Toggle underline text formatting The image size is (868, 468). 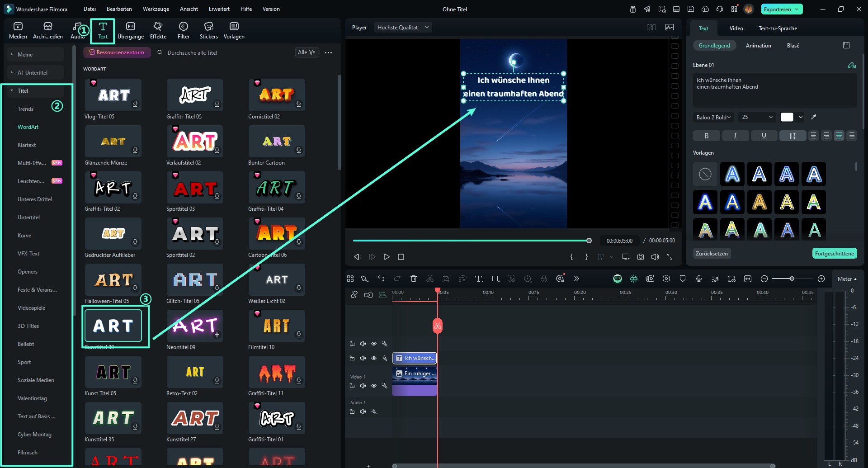tap(764, 136)
